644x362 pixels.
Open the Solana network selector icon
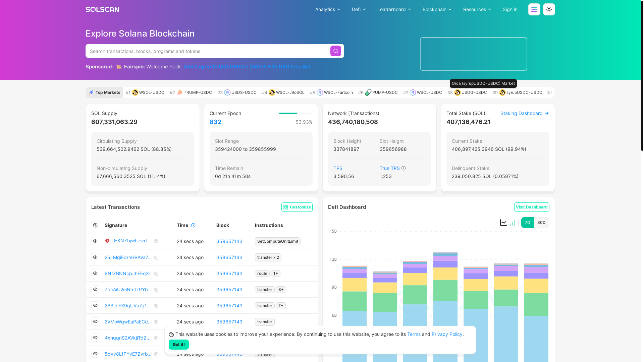[x=534, y=9]
